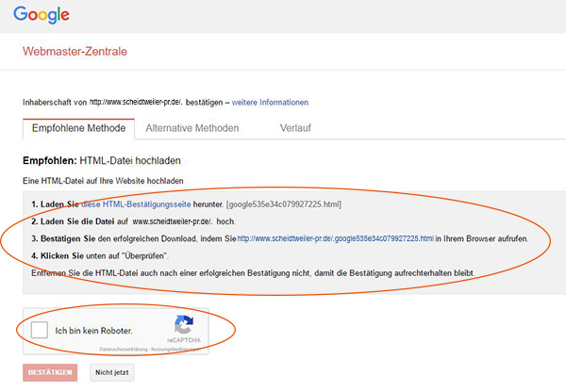Click the 'Ich bin kein Roboter.' label

coord(93,331)
